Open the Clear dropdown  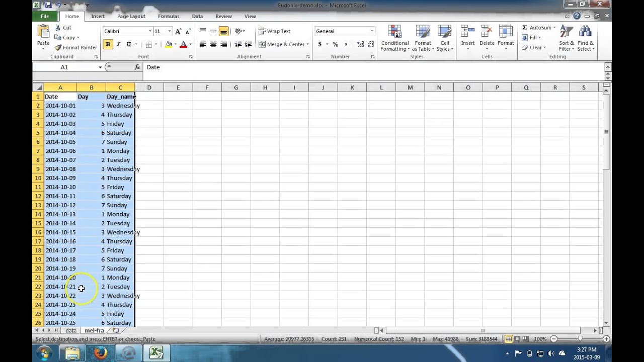pos(533,48)
